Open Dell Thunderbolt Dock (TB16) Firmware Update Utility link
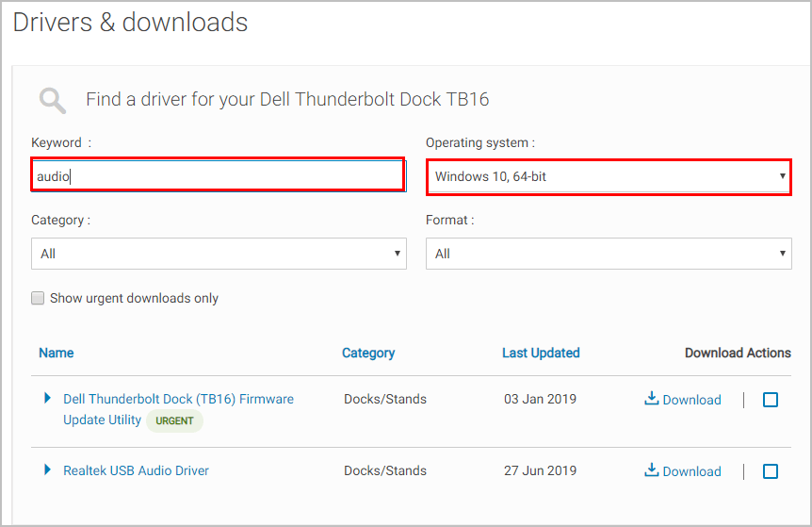This screenshot has width=812, height=527. coord(178,409)
